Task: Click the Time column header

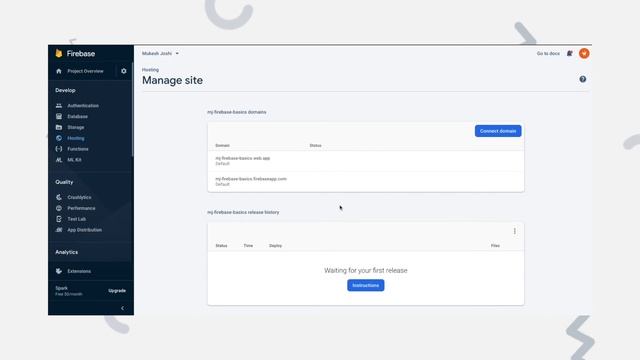Action: tap(248, 246)
